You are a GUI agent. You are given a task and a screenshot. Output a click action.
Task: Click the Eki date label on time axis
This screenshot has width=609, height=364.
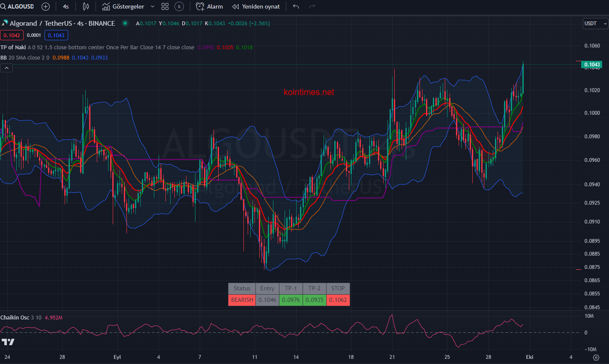(x=530, y=357)
